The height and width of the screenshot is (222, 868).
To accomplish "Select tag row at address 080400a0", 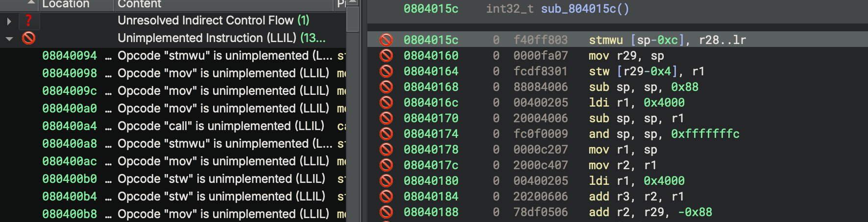I will coord(173,109).
